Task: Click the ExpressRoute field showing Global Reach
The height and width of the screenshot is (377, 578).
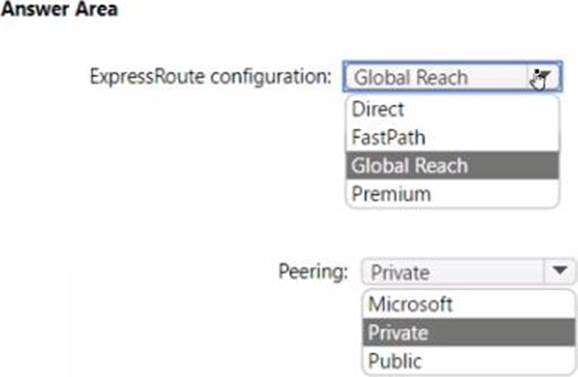Action: click(452, 77)
